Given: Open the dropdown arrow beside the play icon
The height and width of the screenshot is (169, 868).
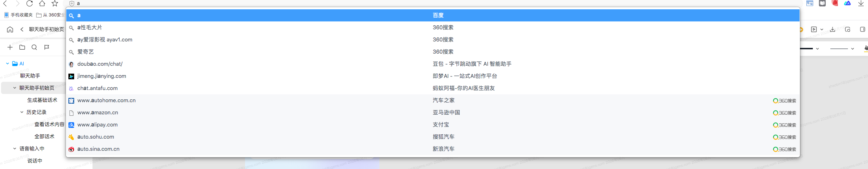Looking at the screenshot, I should 822,29.
